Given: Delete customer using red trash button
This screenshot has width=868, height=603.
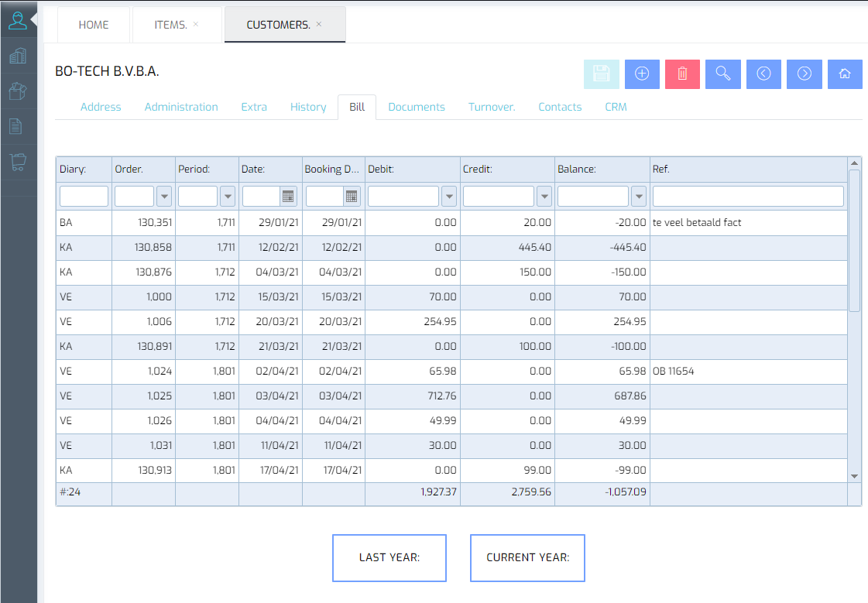Looking at the screenshot, I should click(x=683, y=74).
